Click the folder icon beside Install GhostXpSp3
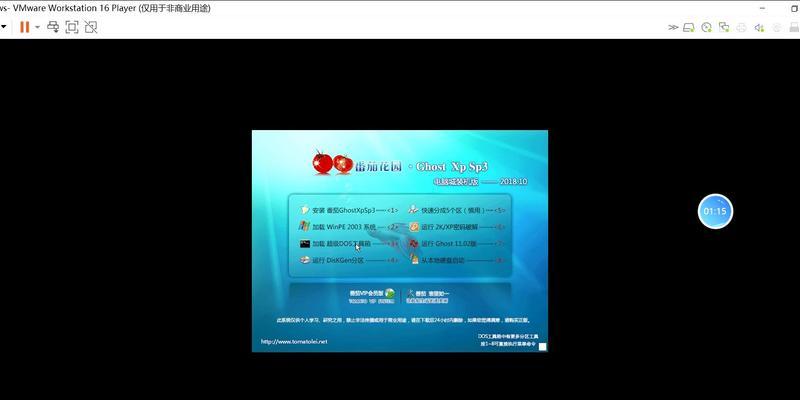The width and height of the screenshot is (800, 400). tap(305, 210)
